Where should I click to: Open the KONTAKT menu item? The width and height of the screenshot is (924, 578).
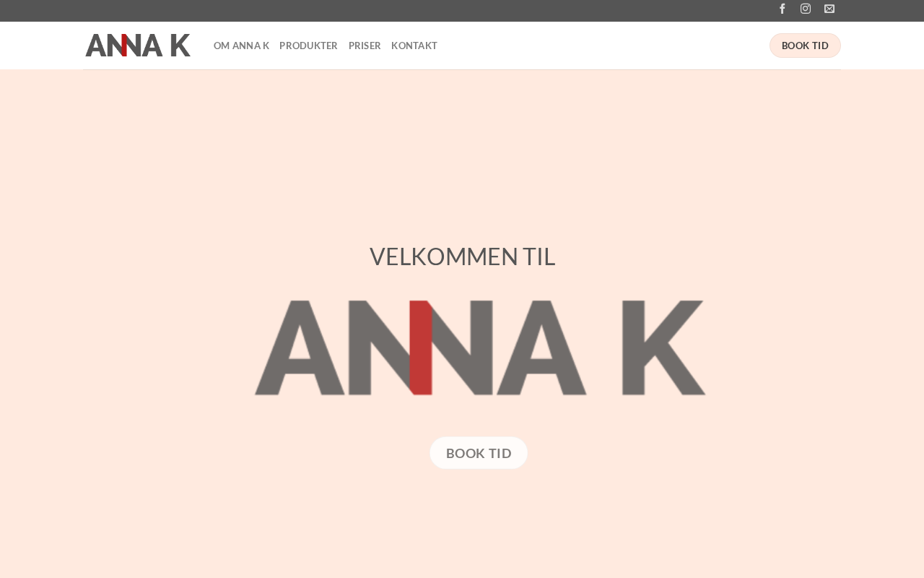(414, 46)
